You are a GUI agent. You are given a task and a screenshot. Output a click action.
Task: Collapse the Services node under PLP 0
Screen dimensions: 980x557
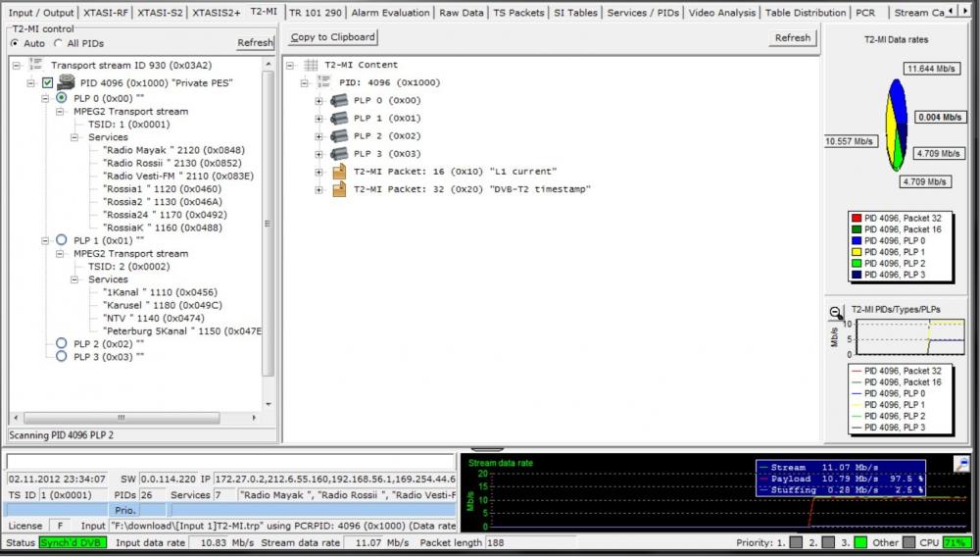point(76,138)
